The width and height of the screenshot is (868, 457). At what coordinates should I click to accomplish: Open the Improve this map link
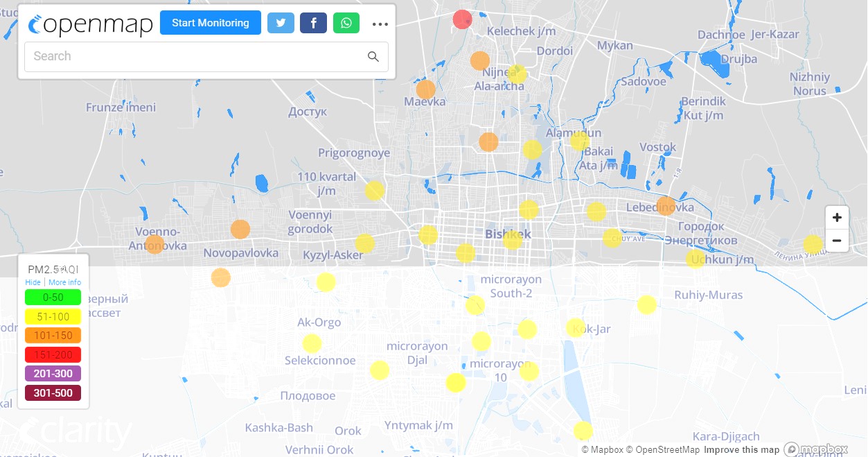coord(741,450)
